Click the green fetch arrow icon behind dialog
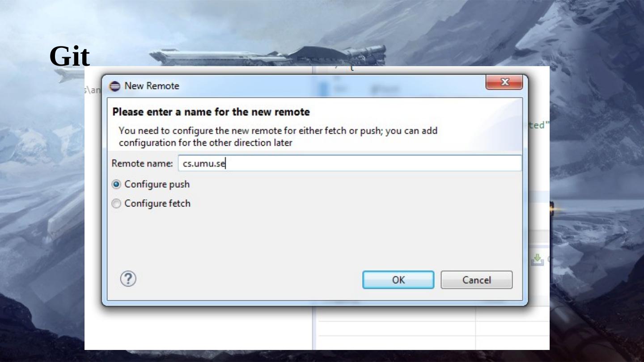 click(x=538, y=260)
